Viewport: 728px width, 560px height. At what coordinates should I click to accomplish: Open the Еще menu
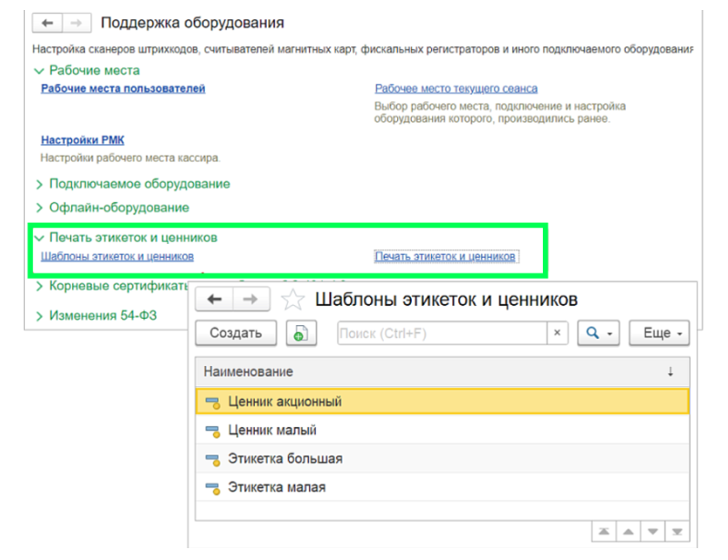pos(660,333)
